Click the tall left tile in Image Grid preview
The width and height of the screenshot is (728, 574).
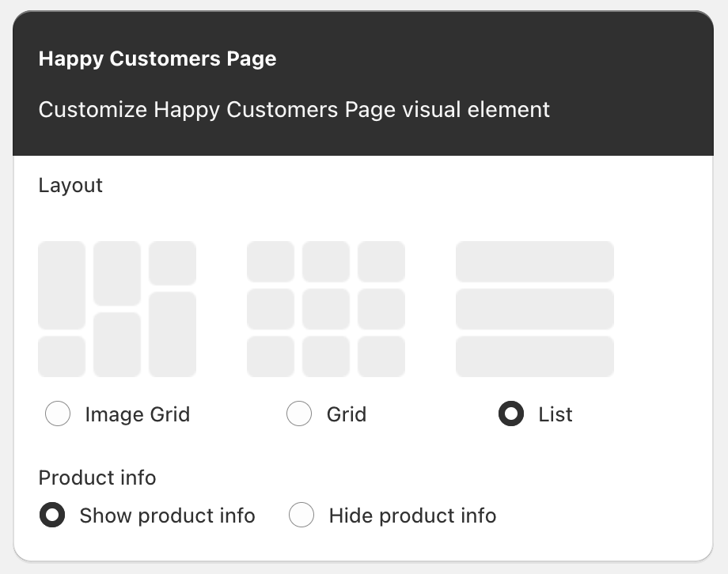62,285
